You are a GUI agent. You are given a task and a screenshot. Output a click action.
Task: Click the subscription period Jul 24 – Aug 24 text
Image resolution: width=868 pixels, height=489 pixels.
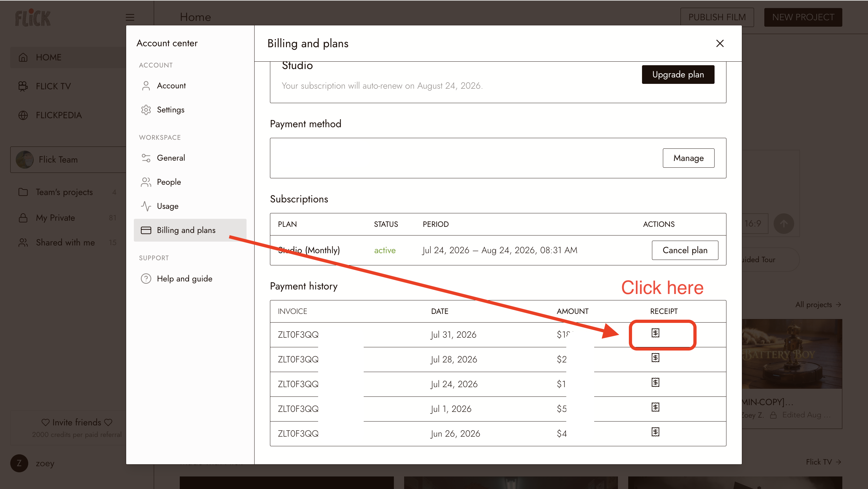pos(500,250)
